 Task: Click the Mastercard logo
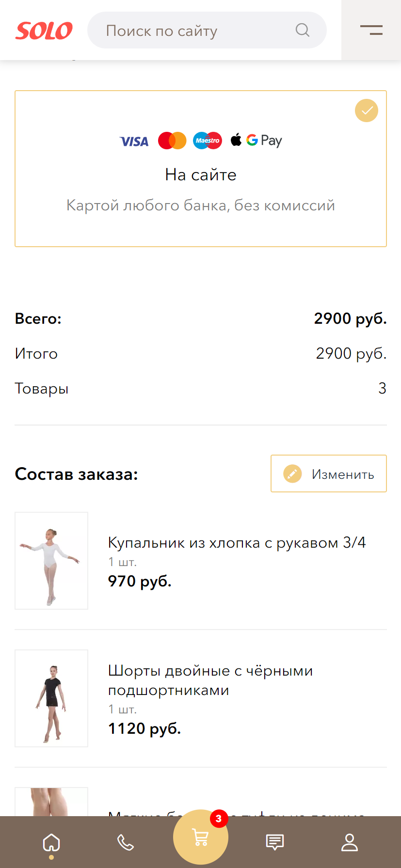[172, 141]
